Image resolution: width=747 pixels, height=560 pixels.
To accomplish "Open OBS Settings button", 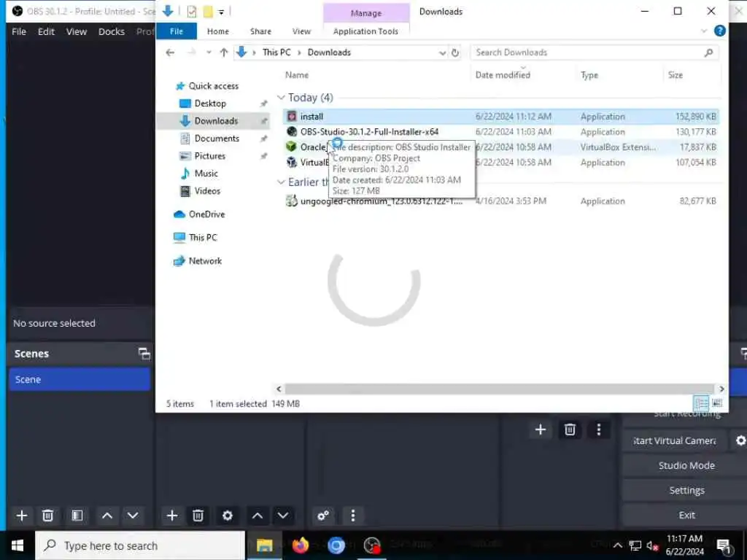I will [686, 490].
